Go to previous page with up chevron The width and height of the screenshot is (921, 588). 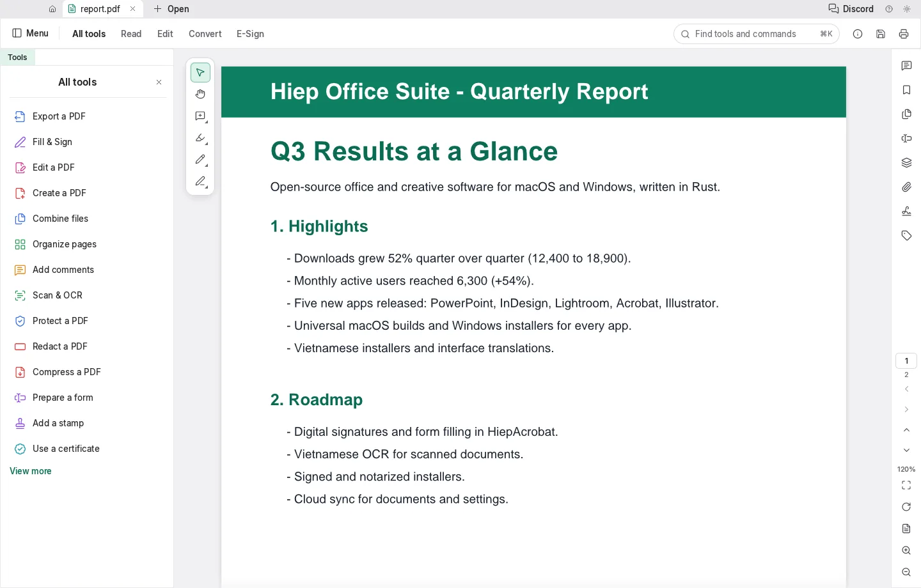click(906, 430)
